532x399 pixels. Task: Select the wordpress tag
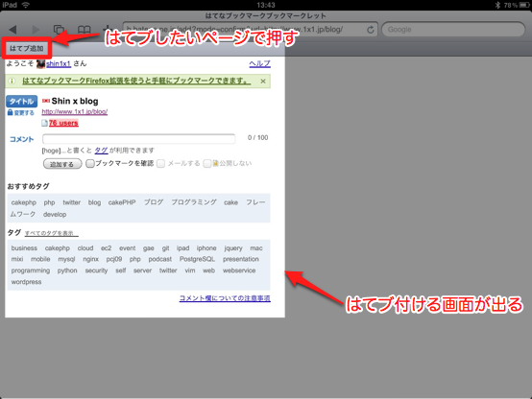26,282
